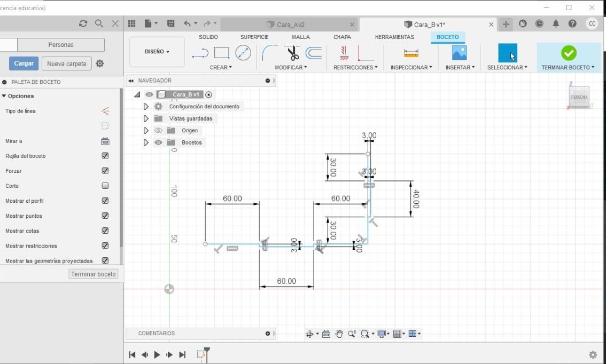Image resolution: width=606 pixels, height=364 pixels.
Task: Switch to the HERRAMIENTAS tab
Action: pos(394,37)
